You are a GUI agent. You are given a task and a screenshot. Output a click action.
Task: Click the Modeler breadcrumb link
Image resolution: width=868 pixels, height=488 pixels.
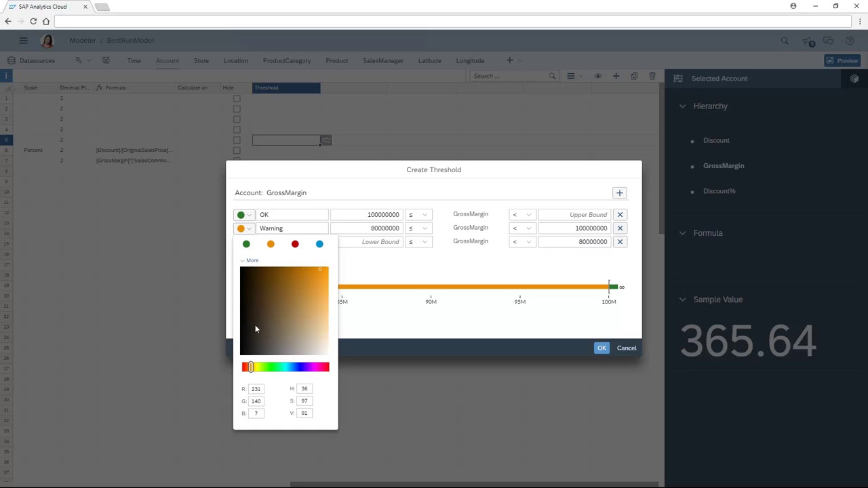(x=83, y=41)
